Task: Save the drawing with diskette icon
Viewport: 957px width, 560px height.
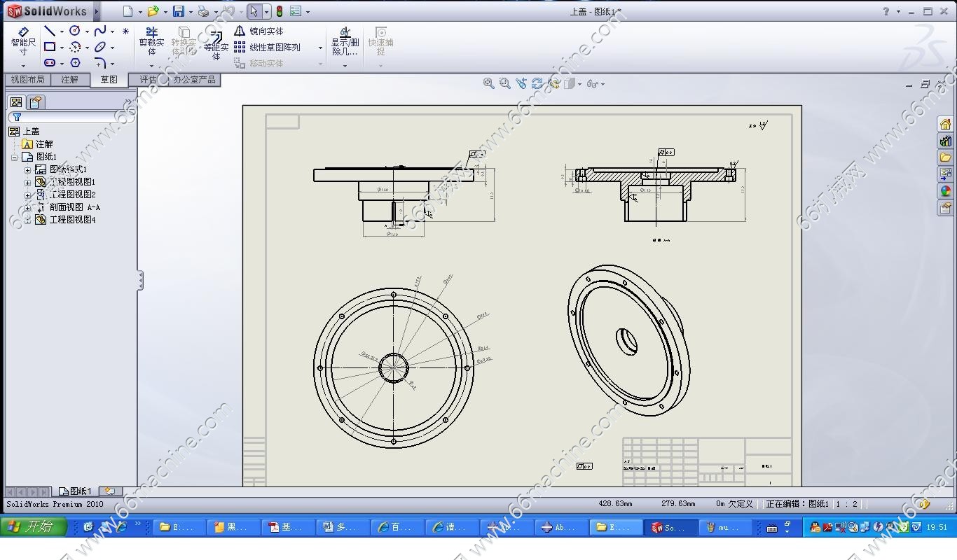Action: pyautogui.click(x=179, y=11)
